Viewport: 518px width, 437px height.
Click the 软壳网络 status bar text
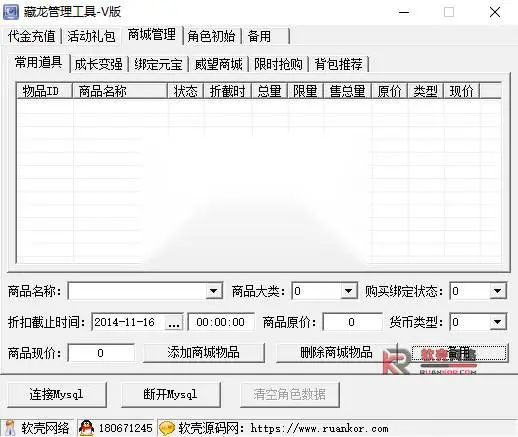pyautogui.click(x=45, y=428)
